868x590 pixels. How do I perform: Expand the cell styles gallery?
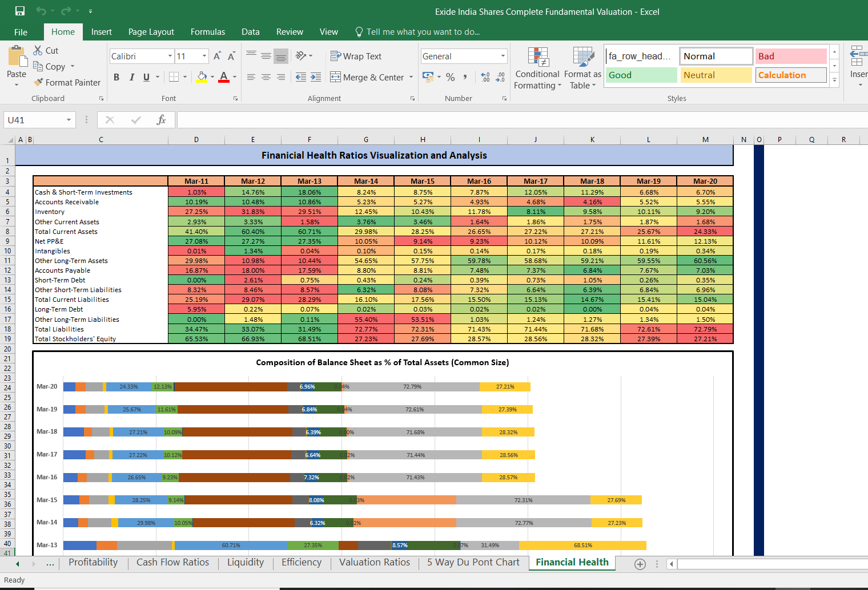pyautogui.click(x=834, y=80)
